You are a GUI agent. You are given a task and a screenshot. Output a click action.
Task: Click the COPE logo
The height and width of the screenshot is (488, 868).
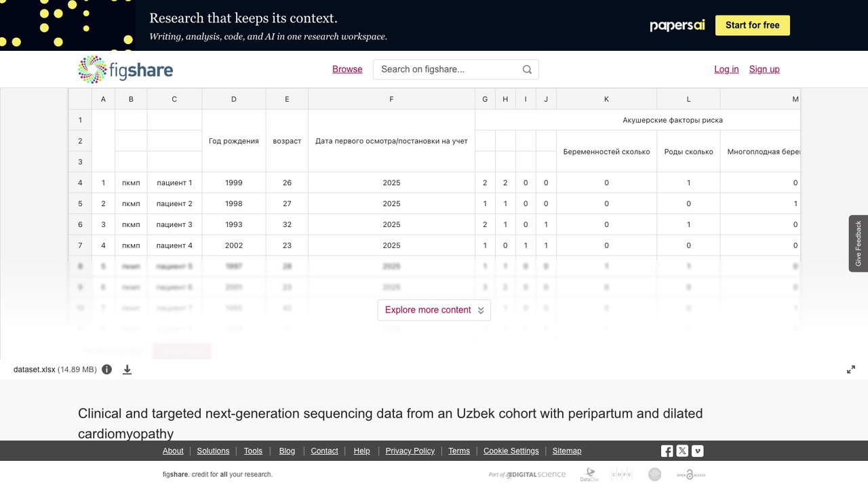(621, 474)
